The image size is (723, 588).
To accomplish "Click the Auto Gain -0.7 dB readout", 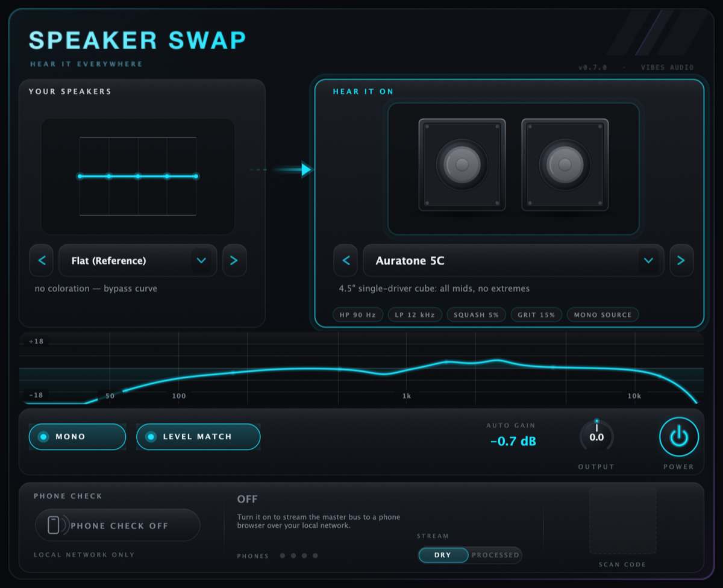I will [513, 441].
